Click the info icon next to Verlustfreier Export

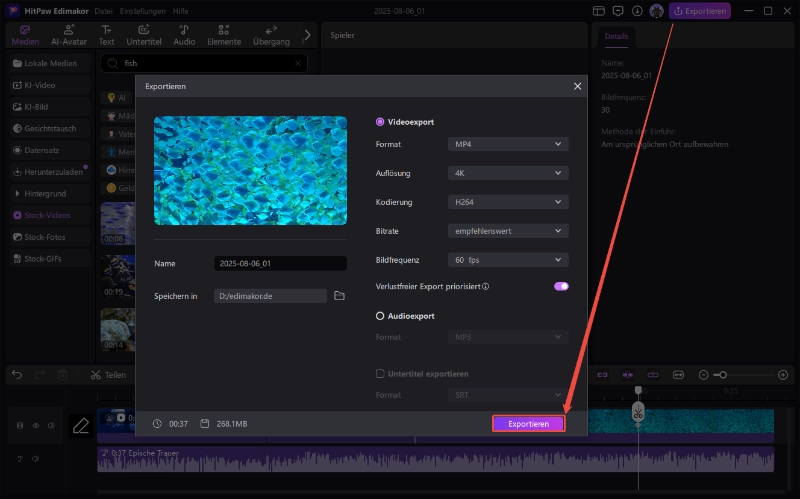486,286
